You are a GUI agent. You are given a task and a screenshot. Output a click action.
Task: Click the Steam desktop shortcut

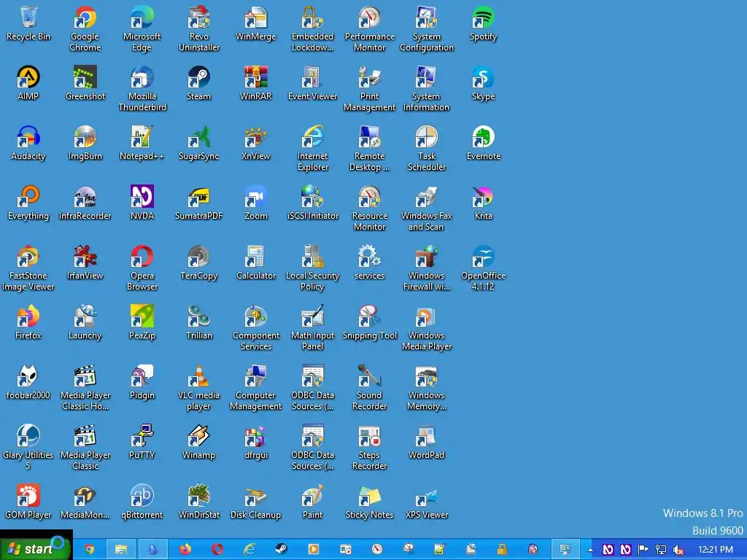click(x=198, y=83)
